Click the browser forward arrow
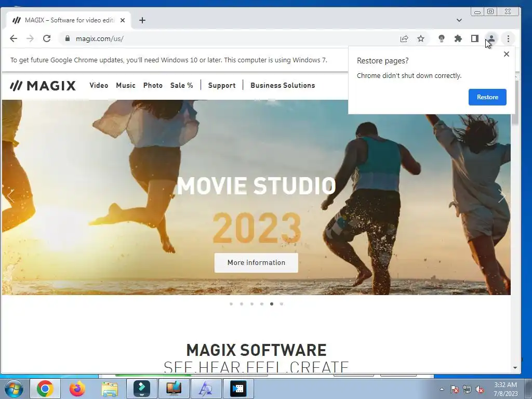532x399 pixels. (30, 38)
